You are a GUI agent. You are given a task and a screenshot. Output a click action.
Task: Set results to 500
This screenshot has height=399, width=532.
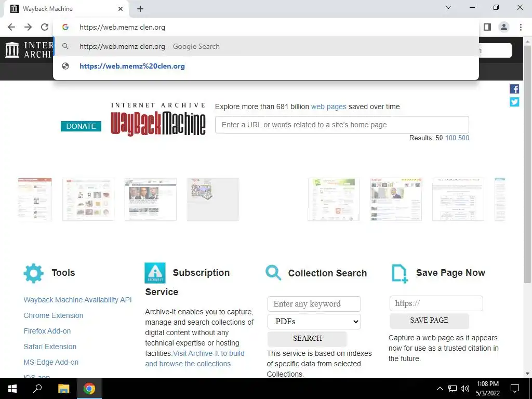(463, 138)
